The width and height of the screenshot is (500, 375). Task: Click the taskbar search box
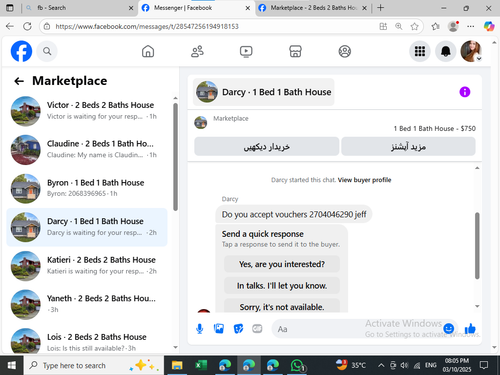(x=94, y=365)
